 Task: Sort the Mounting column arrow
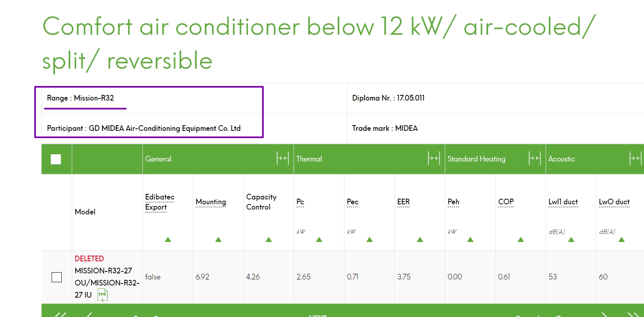(x=219, y=239)
